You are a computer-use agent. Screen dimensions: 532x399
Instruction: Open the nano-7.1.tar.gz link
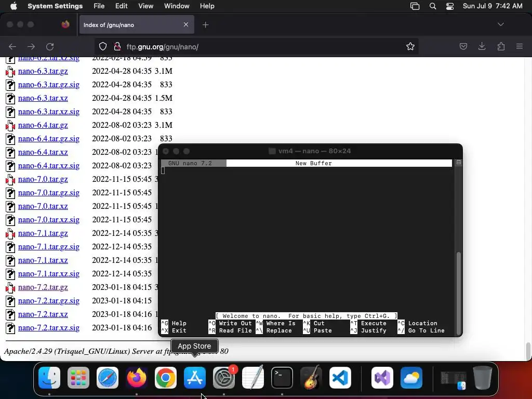[x=43, y=233]
